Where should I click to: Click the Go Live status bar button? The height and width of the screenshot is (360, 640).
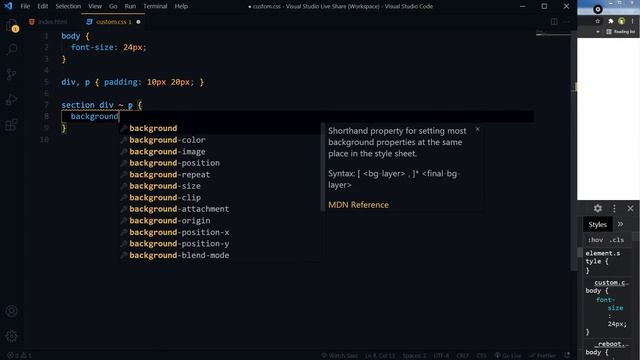[508, 356]
